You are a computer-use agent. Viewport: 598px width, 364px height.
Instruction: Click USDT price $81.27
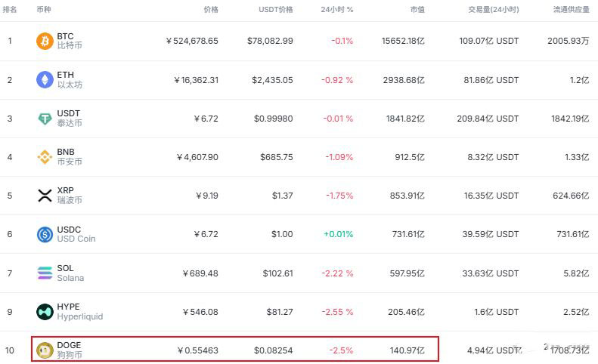280,312
